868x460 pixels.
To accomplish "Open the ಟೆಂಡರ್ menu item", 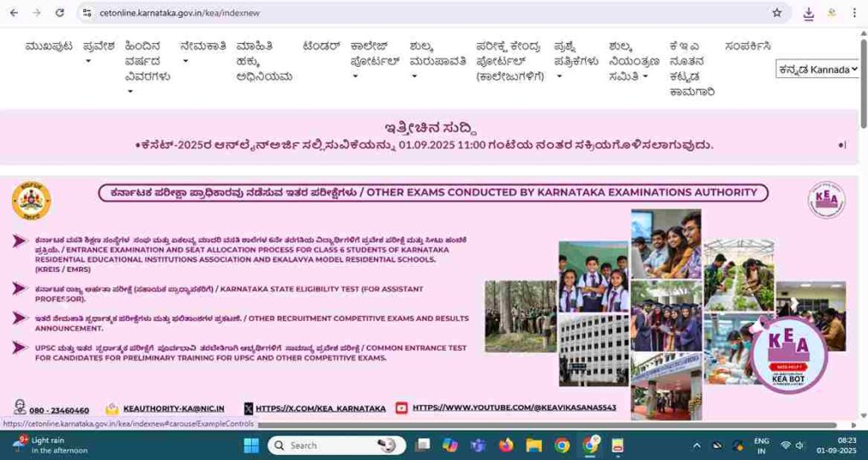I will [x=321, y=46].
